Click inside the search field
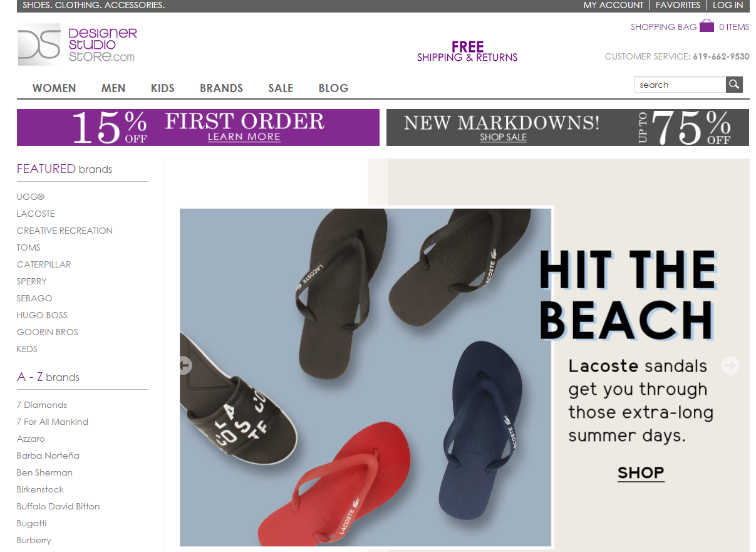Viewport: 756px width, 552px height. [680, 85]
